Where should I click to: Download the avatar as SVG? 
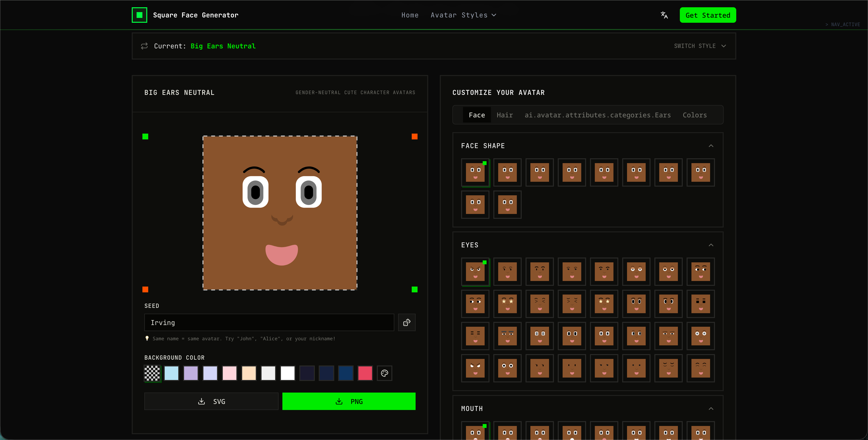pos(211,401)
